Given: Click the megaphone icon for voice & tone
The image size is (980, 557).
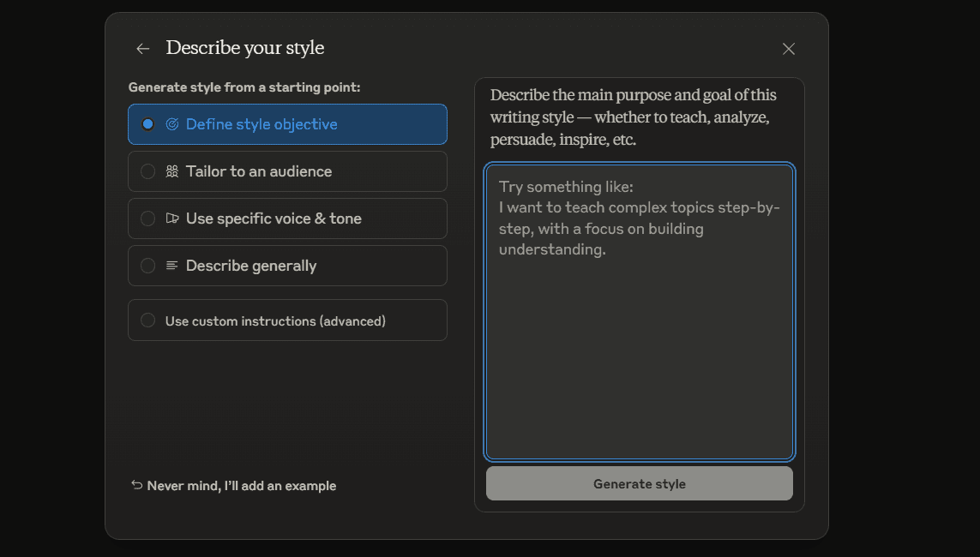Looking at the screenshot, I should [x=171, y=219].
